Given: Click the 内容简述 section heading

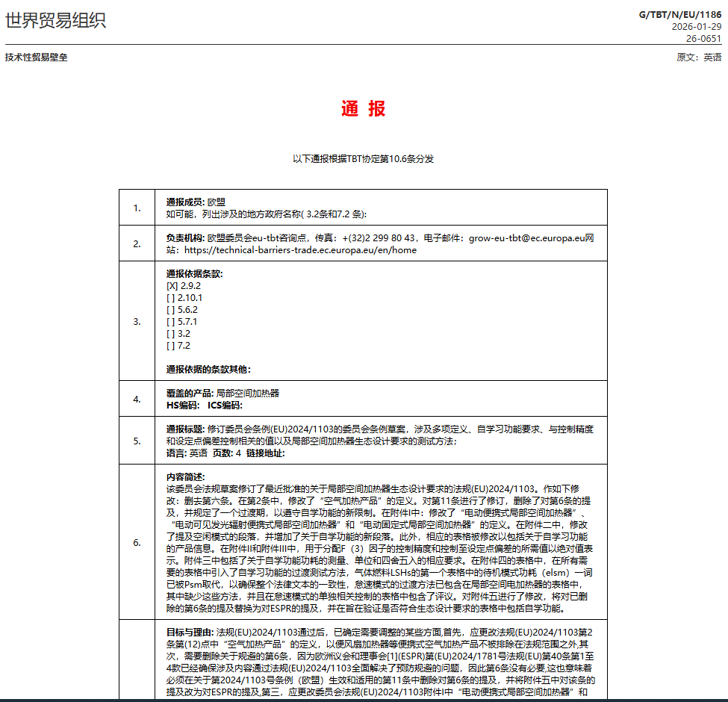Looking at the screenshot, I should [x=185, y=476].
